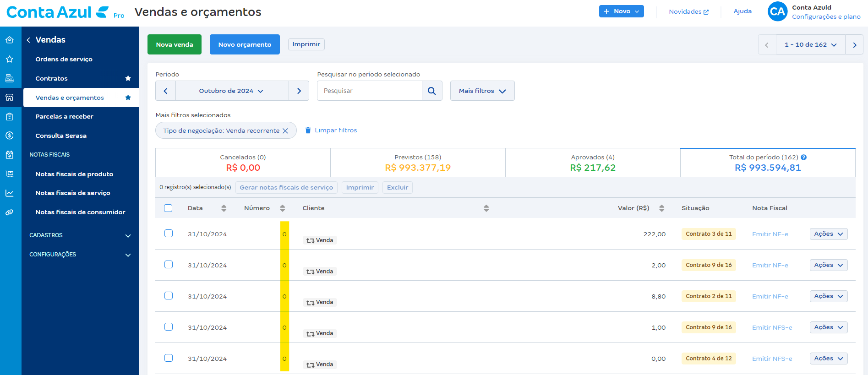Image resolution: width=868 pixels, height=375 pixels.
Task: Open the dollar coin icon in left rail
Action: [x=10, y=136]
